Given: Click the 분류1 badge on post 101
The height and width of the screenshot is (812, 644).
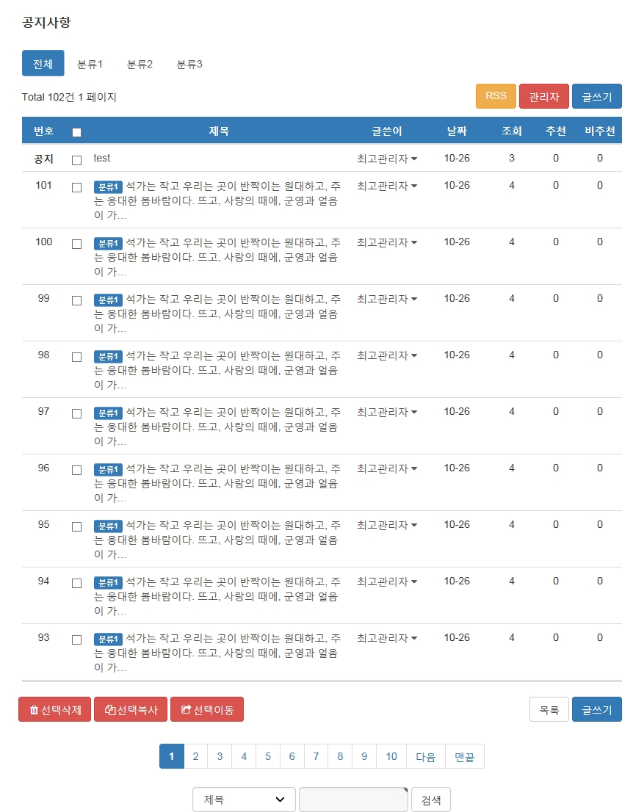Looking at the screenshot, I should [x=108, y=186].
